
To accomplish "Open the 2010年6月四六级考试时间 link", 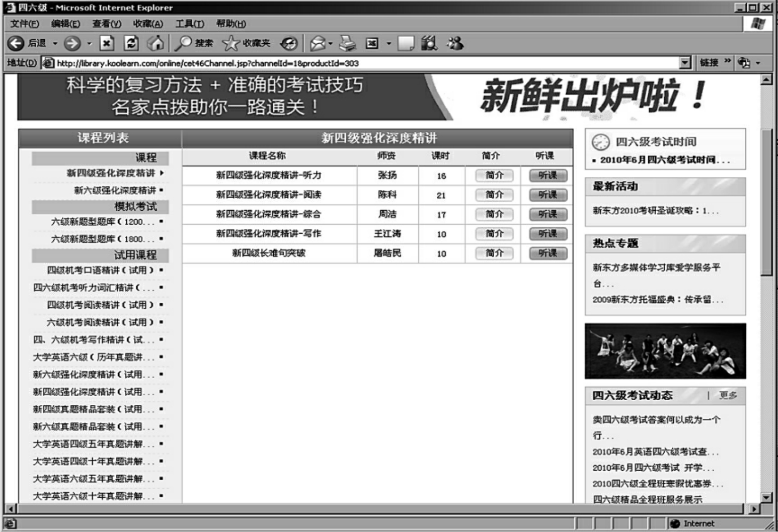I will click(665, 160).
